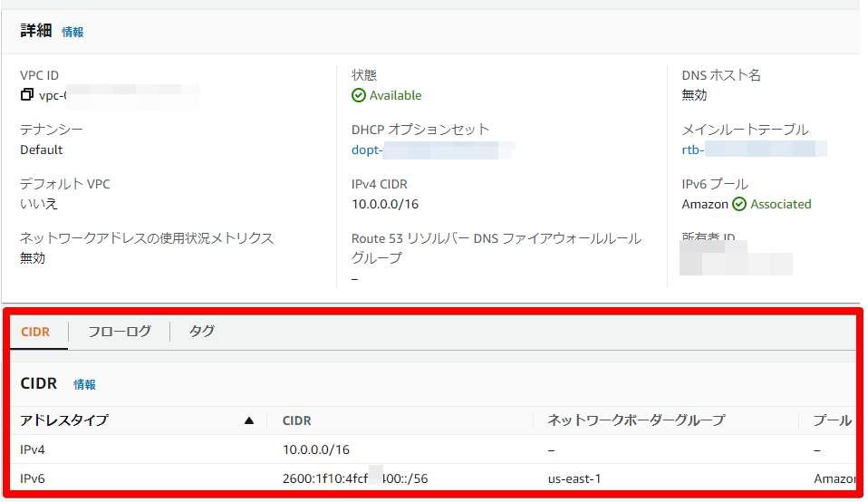
Task: Click the DHCP オプションセット field label
Action: (420, 130)
